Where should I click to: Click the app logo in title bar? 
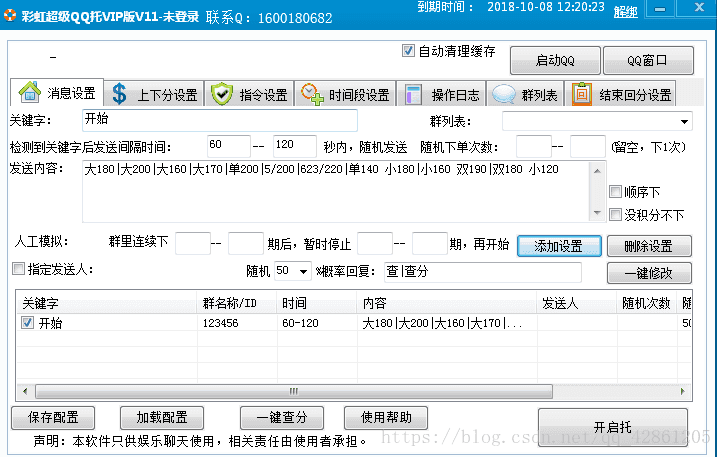pos(10,16)
